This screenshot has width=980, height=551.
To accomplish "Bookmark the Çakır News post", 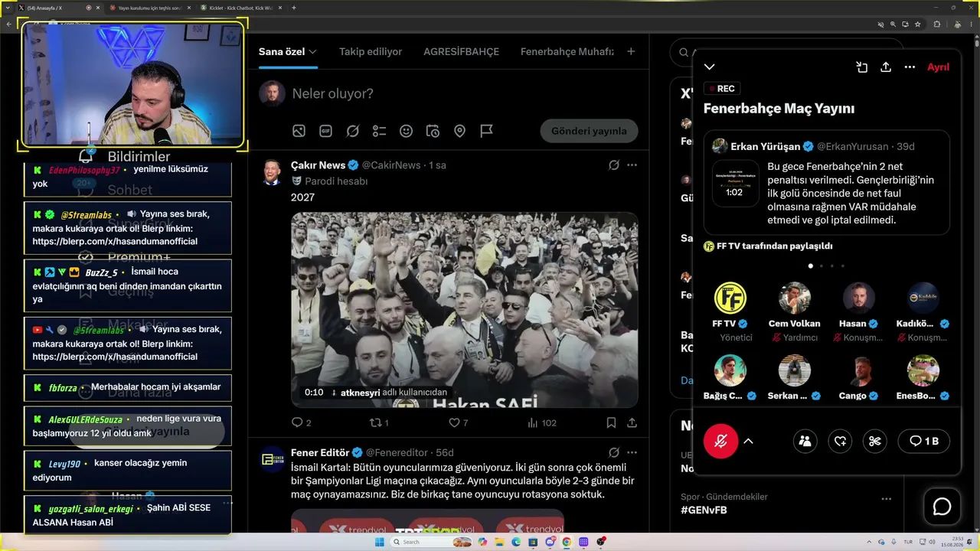I will (611, 422).
